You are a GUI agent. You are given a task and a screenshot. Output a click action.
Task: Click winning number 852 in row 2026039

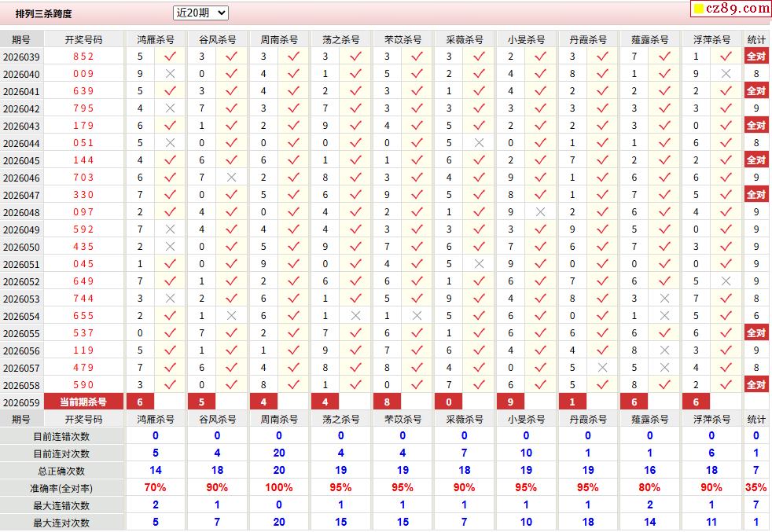(83, 56)
